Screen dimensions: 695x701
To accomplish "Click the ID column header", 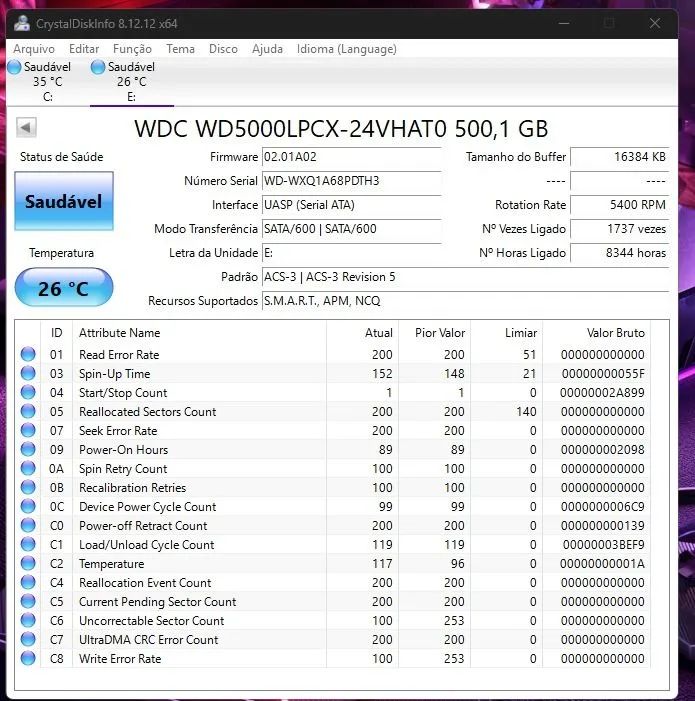I will pyautogui.click(x=56, y=333).
